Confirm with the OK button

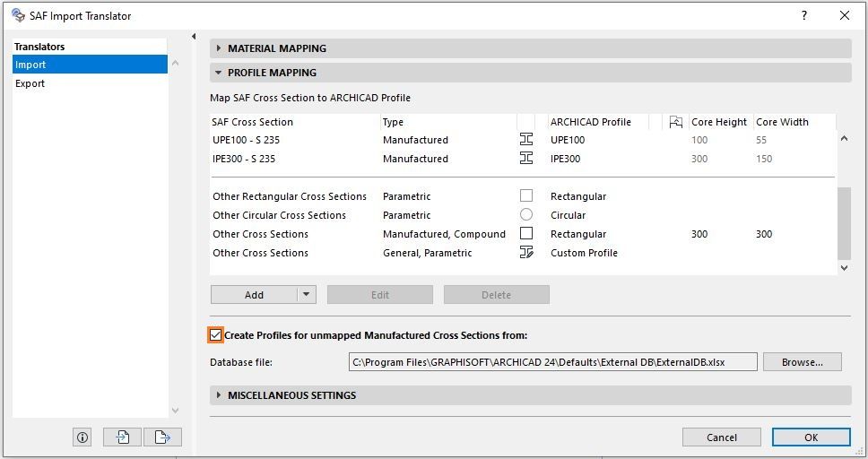[x=811, y=437]
